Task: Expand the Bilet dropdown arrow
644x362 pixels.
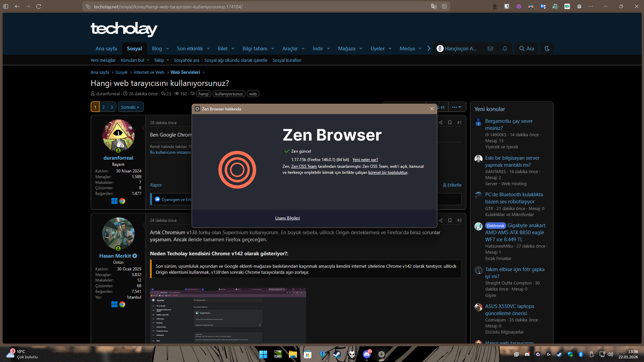Action: point(233,49)
